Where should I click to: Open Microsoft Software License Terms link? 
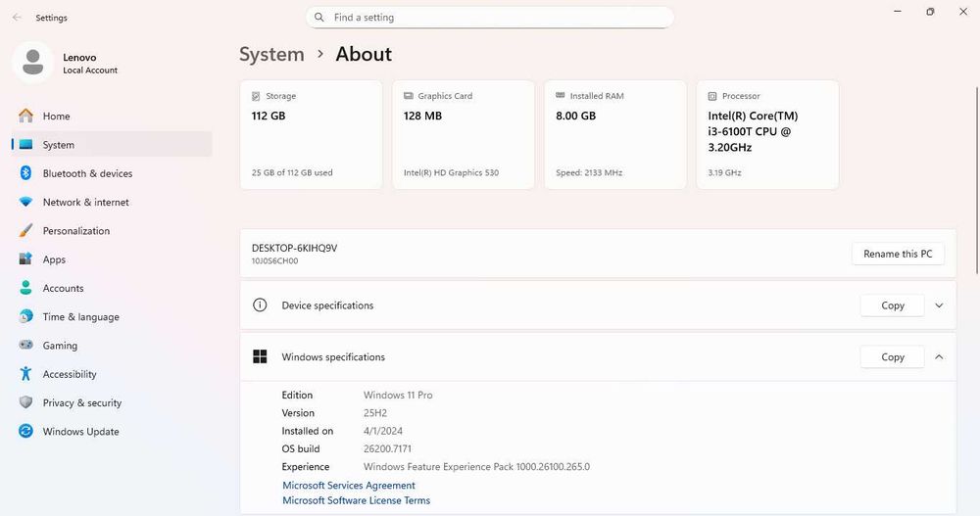pos(356,500)
